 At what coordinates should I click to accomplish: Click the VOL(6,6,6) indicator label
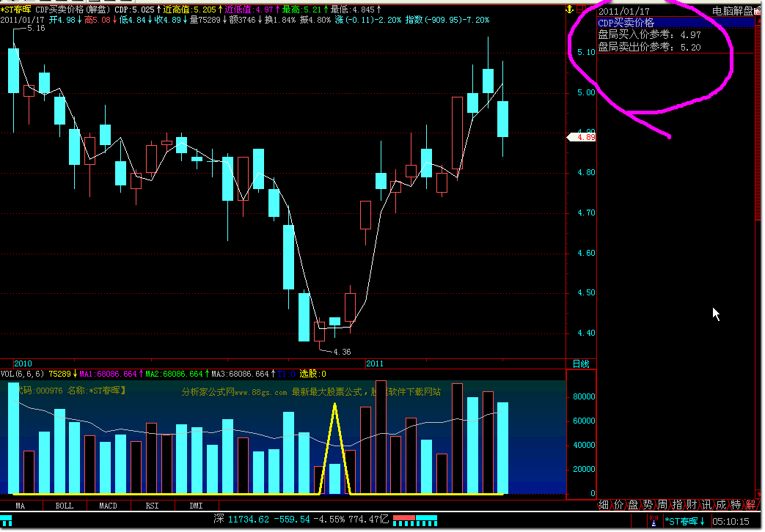23,374
